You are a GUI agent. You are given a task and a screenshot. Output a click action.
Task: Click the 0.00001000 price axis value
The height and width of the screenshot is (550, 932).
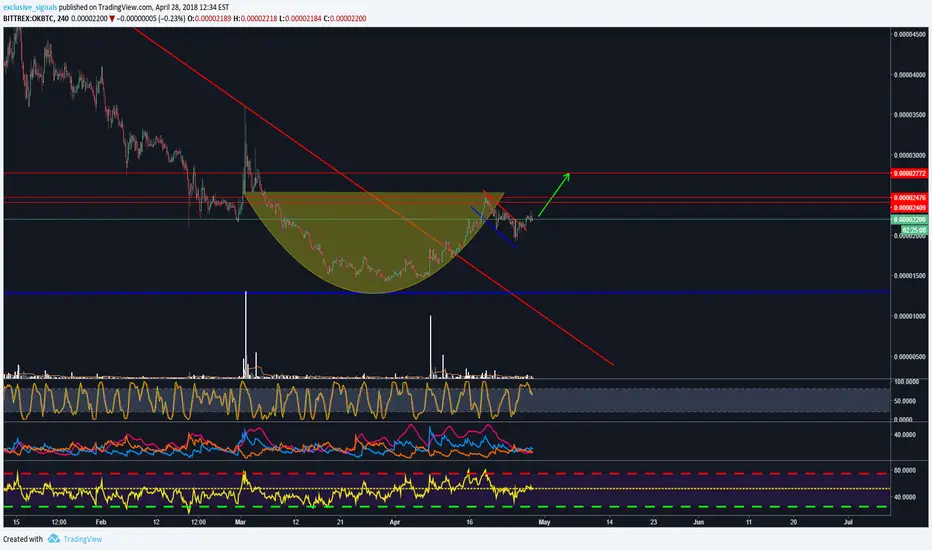pyautogui.click(x=909, y=316)
